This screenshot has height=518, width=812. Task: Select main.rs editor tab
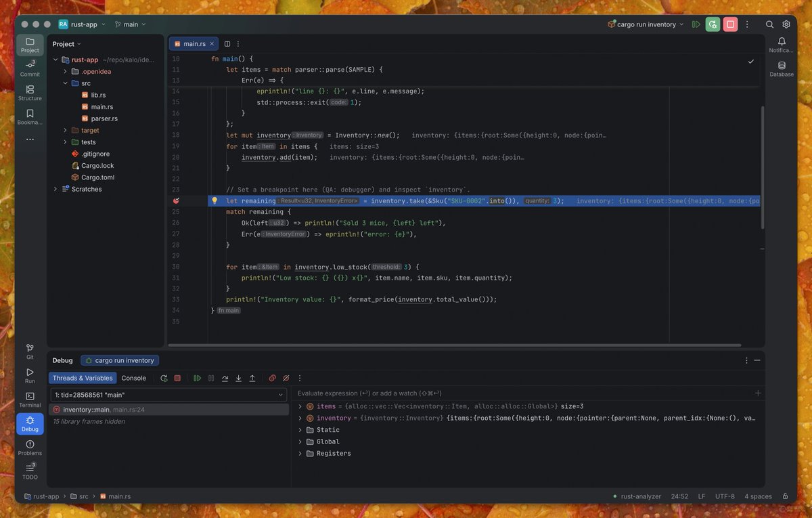(x=194, y=43)
